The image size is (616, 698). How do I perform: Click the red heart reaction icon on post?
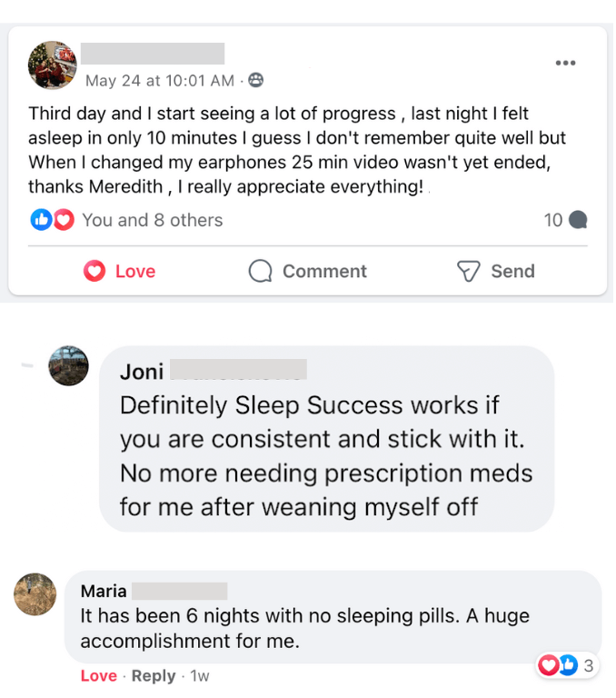coord(63,220)
